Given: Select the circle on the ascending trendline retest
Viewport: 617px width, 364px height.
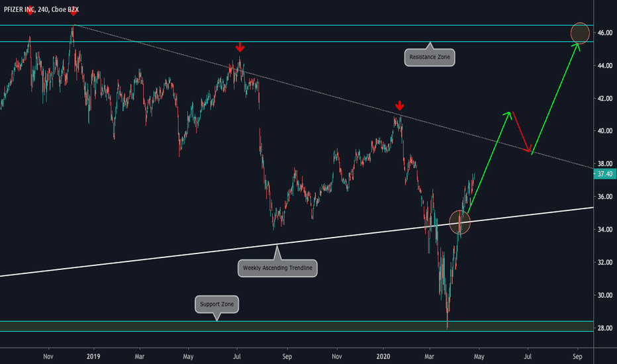Looking at the screenshot, I should 459,222.
